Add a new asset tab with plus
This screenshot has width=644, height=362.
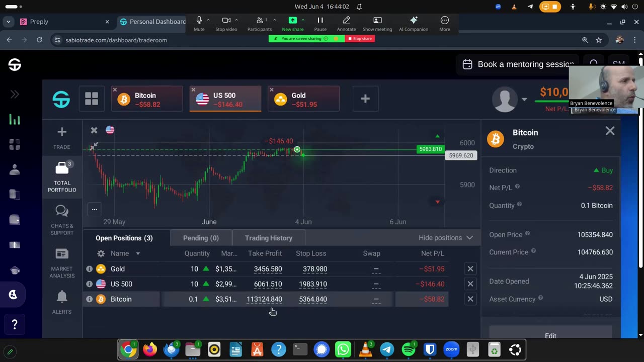click(x=365, y=99)
